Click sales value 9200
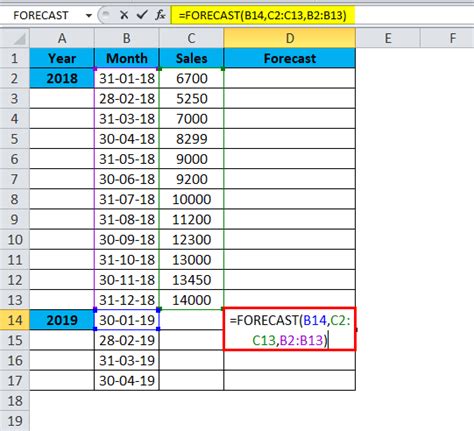474x431 pixels. [191, 179]
